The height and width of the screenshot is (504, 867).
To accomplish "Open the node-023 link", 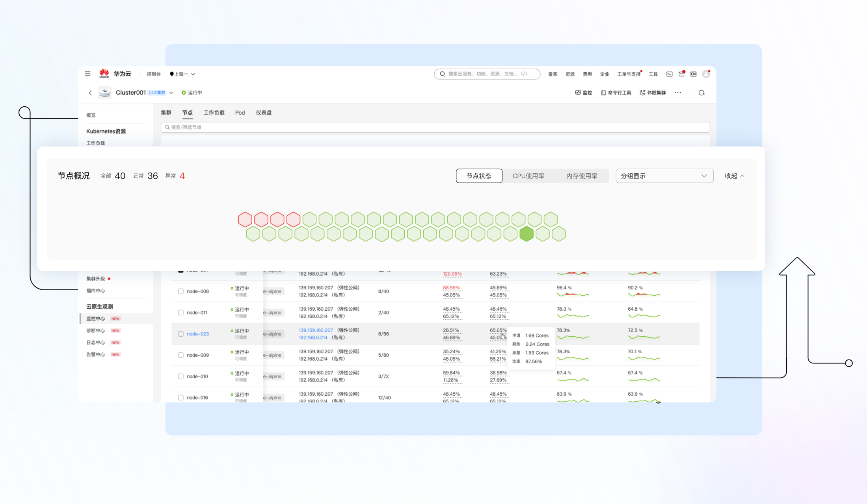I will [198, 334].
